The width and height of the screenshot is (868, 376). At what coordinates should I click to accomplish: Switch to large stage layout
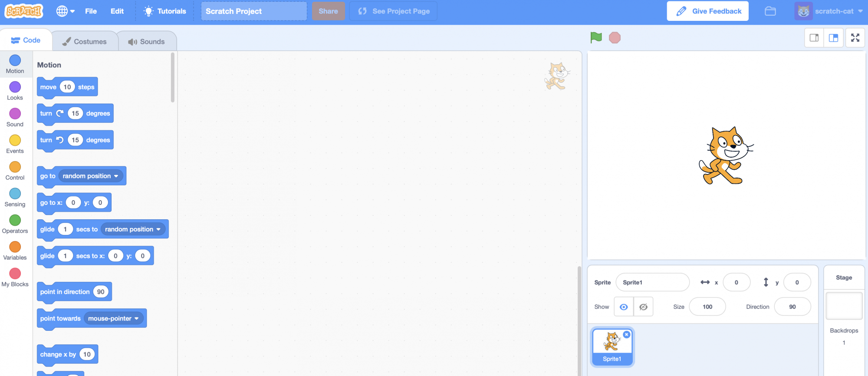833,38
